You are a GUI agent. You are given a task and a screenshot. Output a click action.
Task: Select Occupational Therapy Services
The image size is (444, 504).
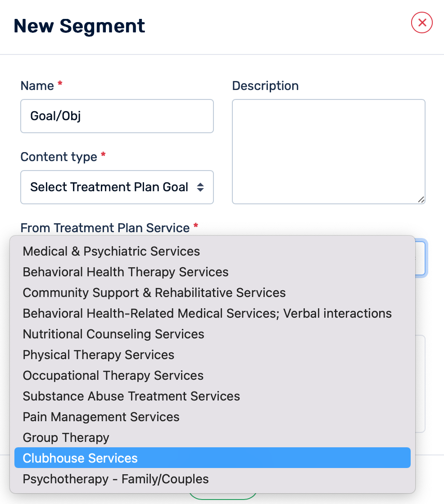tap(113, 375)
